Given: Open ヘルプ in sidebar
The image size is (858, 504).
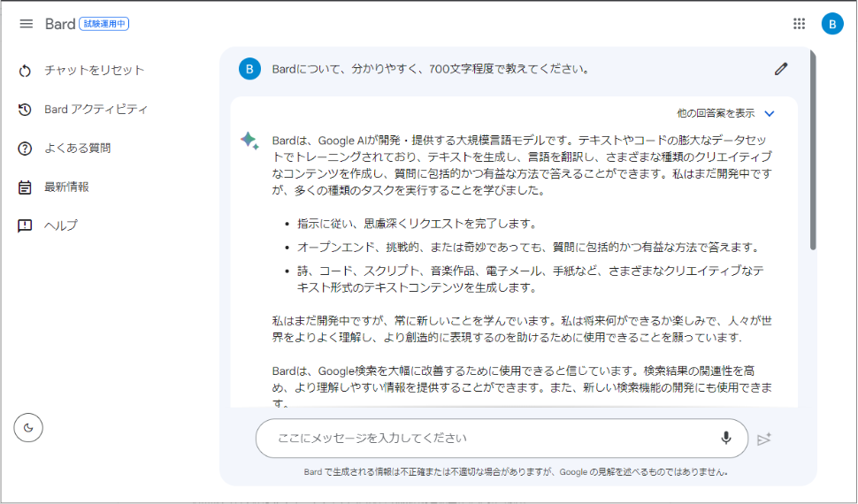Looking at the screenshot, I should [61, 225].
